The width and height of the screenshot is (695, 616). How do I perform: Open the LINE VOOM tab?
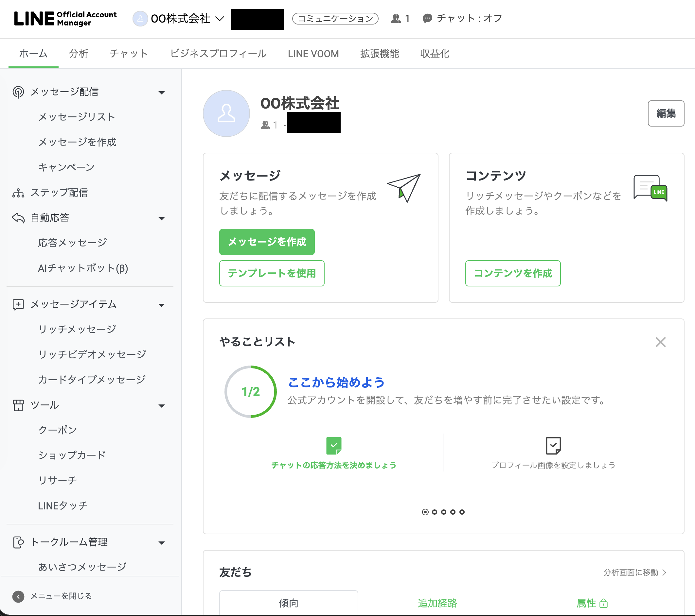coord(313,54)
